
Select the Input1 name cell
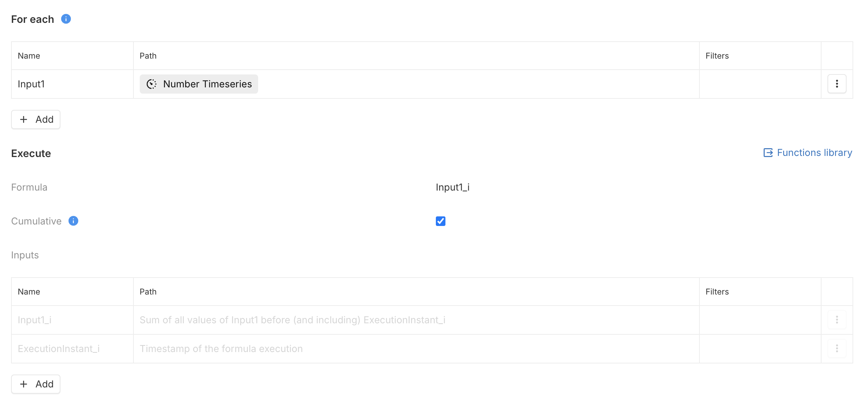pos(72,84)
